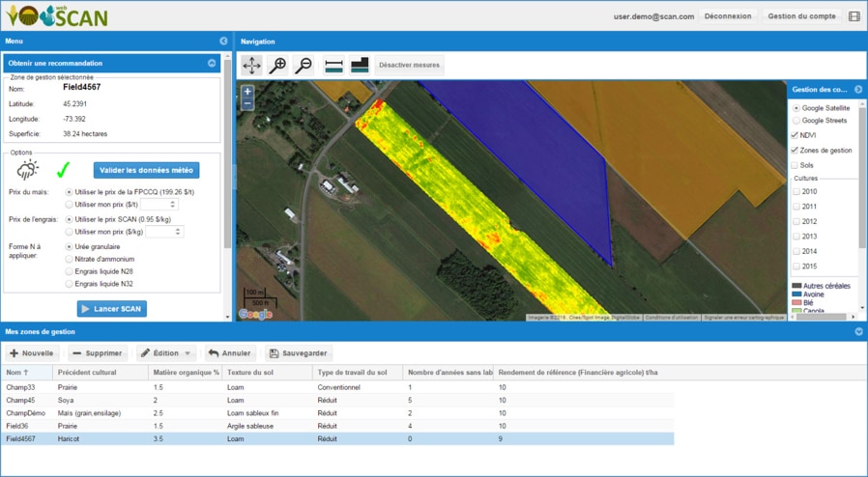Toggle the NDVI layer checkbox
Screen dimensions: 868x477
pos(795,135)
